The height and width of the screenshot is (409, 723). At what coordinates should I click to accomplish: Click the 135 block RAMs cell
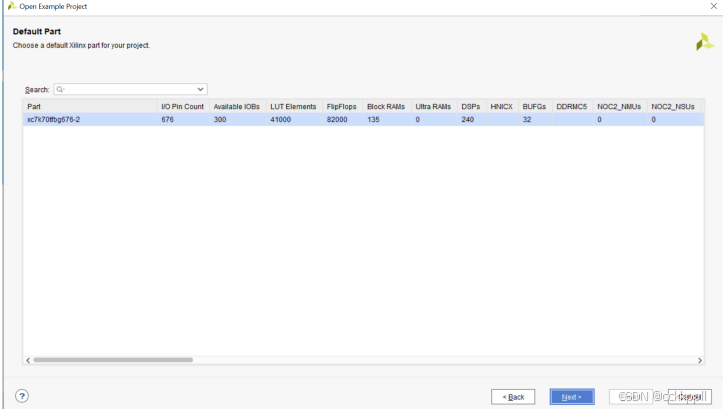coord(386,119)
